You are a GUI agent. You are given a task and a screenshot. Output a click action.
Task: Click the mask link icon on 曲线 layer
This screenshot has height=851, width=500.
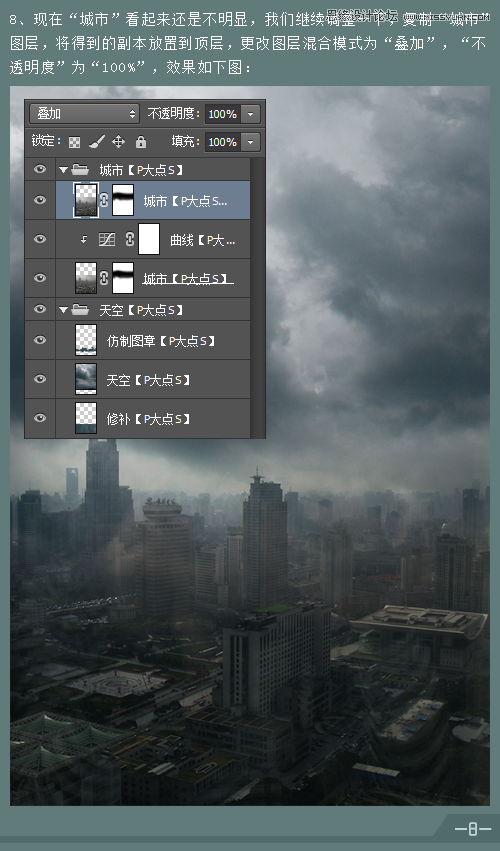coord(130,239)
